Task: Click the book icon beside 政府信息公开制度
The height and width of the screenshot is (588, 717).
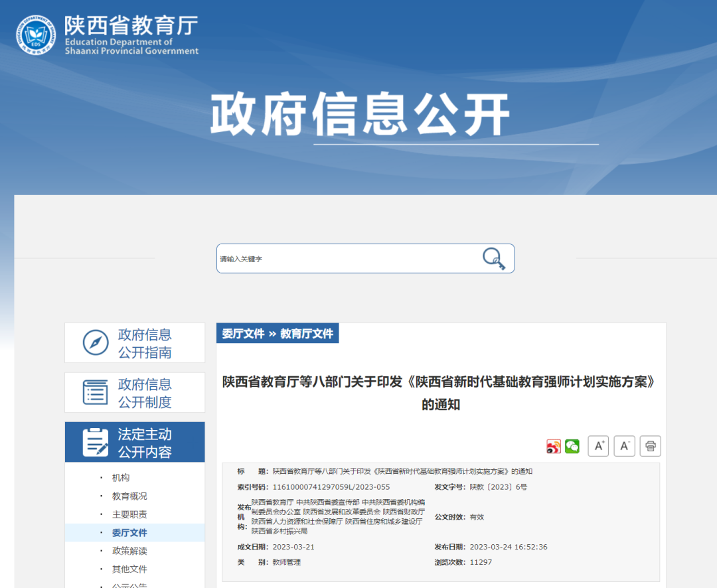Action: tap(95, 392)
